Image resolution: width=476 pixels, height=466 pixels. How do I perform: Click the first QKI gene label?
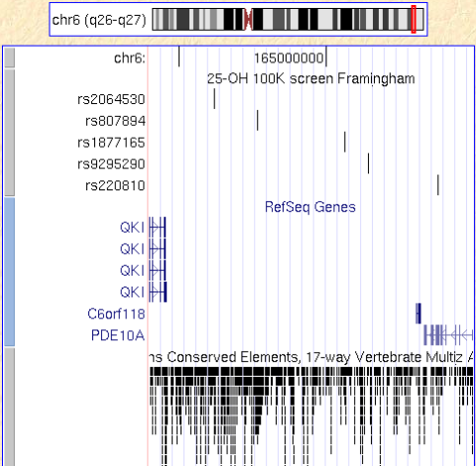[132, 227]
